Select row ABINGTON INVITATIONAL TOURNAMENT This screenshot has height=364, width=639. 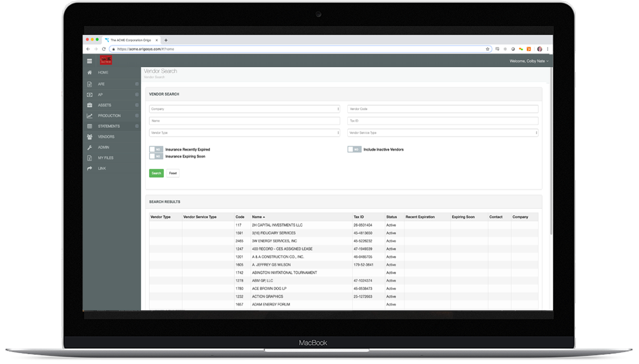pyautogui.click(x=344, y=273)
